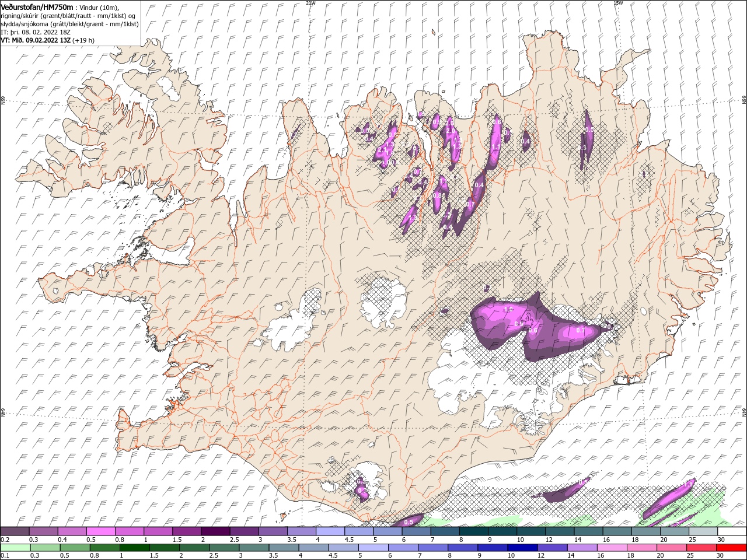
Task: Click the dark grey-purple 0.2 legend swatch
Action: [15, 531]
